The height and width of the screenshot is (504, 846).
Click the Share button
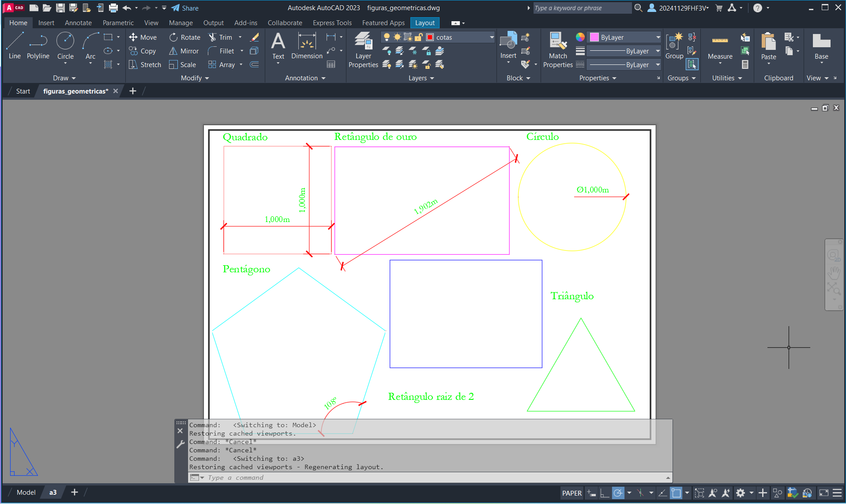[185, 8]
